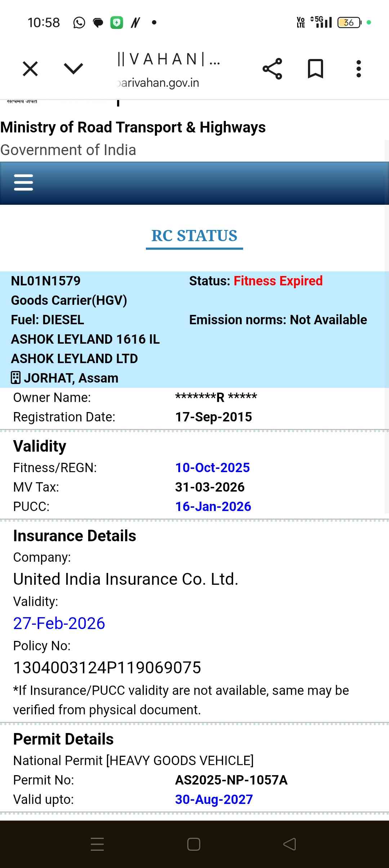
Task: Open the three-dot overflow menu
Action: click(358, 69)
